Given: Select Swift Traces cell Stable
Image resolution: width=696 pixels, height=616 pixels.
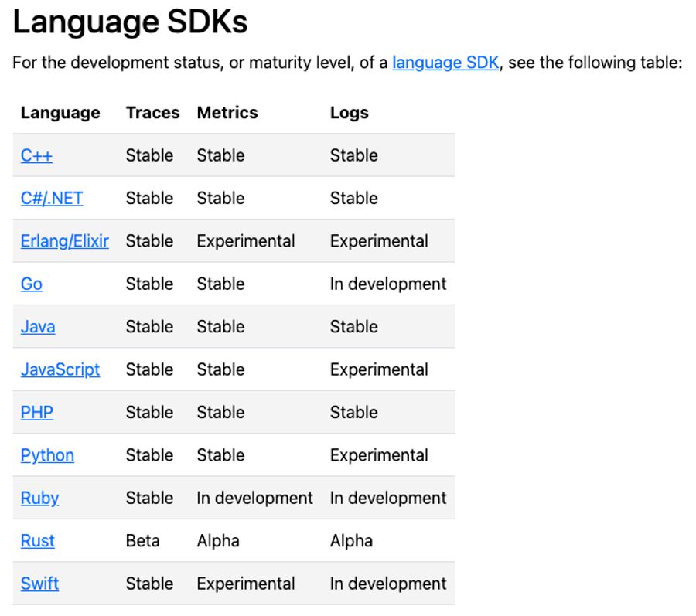Looking at the screenshot, I should coord(149,584).
